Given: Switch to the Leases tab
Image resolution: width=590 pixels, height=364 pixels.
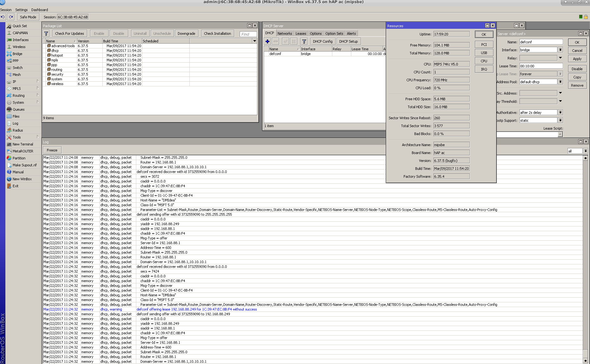Looking at the screenshot, I should pyautogui.click(x=301, y=33).
